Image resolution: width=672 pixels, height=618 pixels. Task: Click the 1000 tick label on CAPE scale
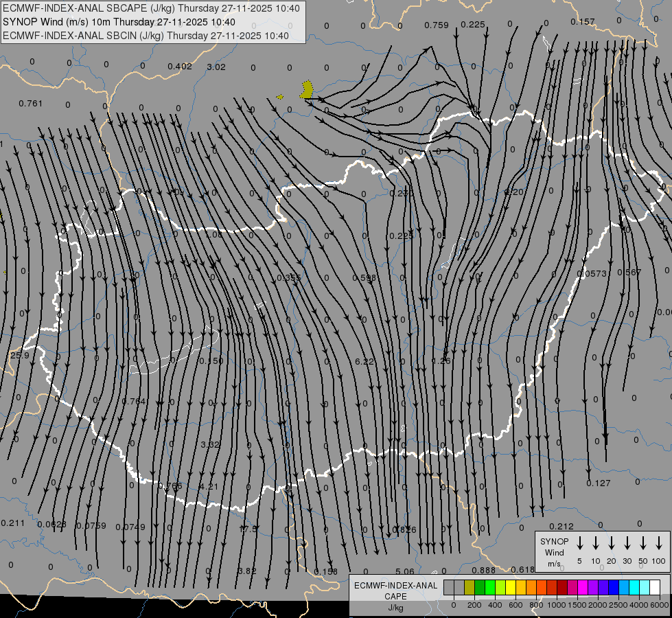coord(556,605)
